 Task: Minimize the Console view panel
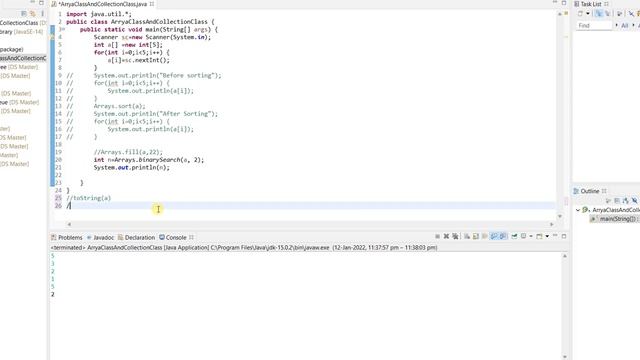point(555,235)
